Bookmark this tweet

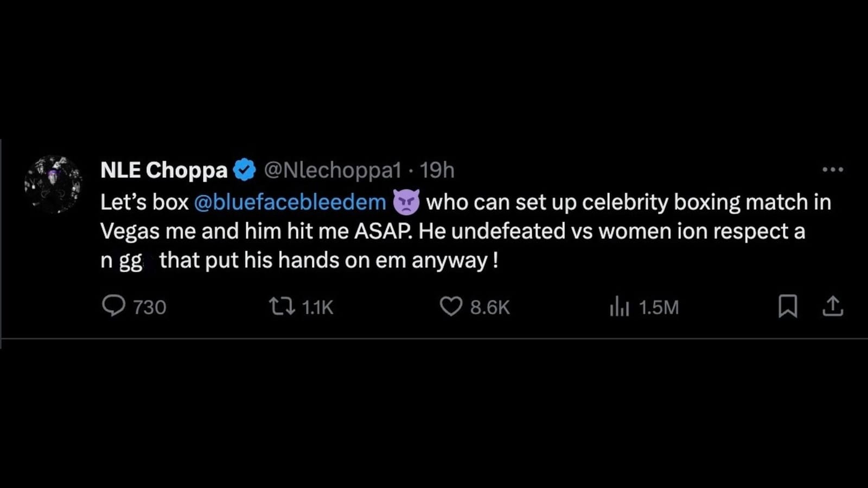(x=789, y=307)
